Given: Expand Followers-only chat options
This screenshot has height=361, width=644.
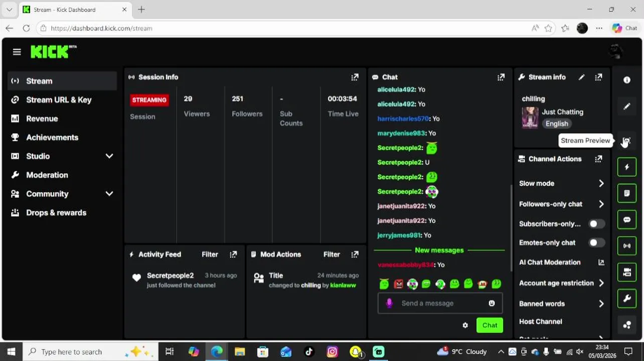Looking at the screenshot, I should (601, 204).
